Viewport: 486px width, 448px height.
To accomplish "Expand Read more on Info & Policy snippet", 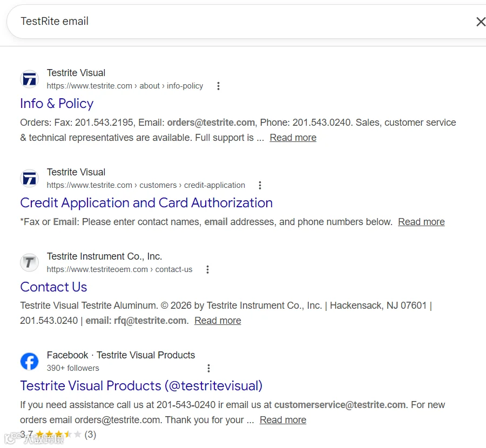I will point(293,138).
